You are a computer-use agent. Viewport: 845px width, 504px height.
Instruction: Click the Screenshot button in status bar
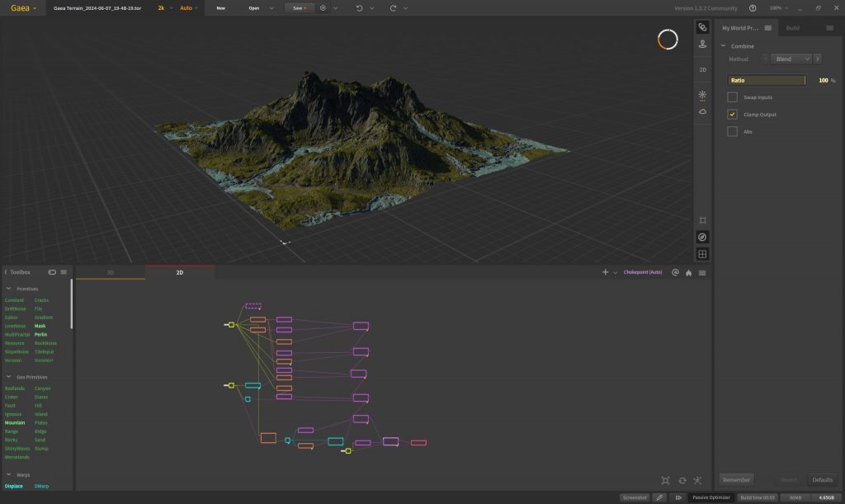pos(635,497)
